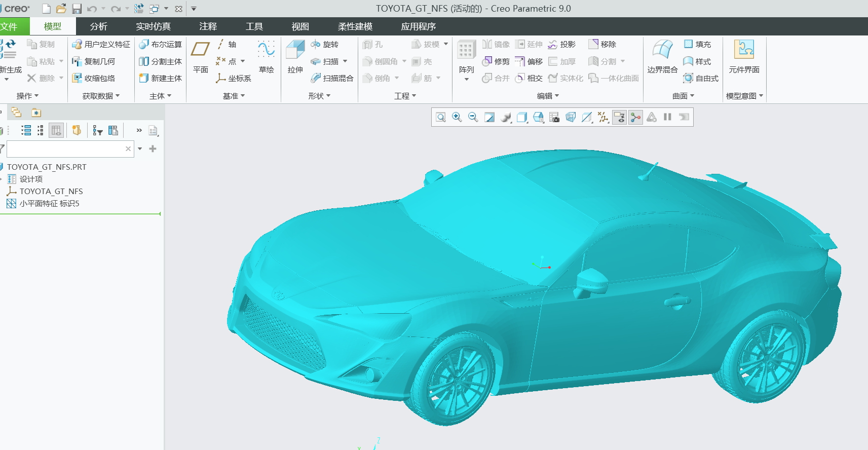Toggle model tree columns display icon

[x=56, y=131]
